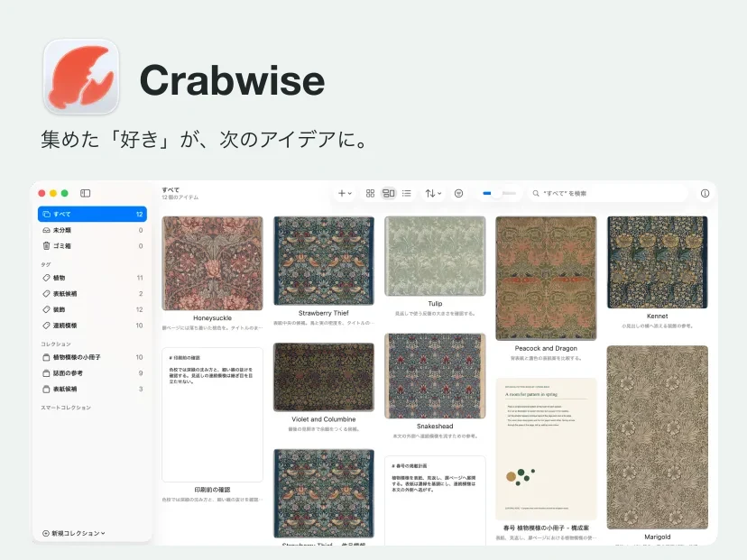Open the Honeysuckle pattern thumbnail

click(213, 263)
